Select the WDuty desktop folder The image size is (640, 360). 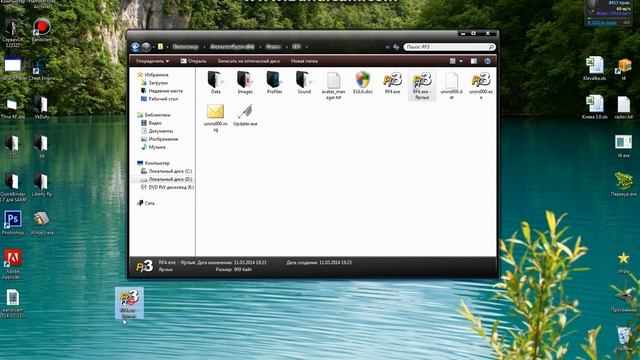(x=42, y=107)
